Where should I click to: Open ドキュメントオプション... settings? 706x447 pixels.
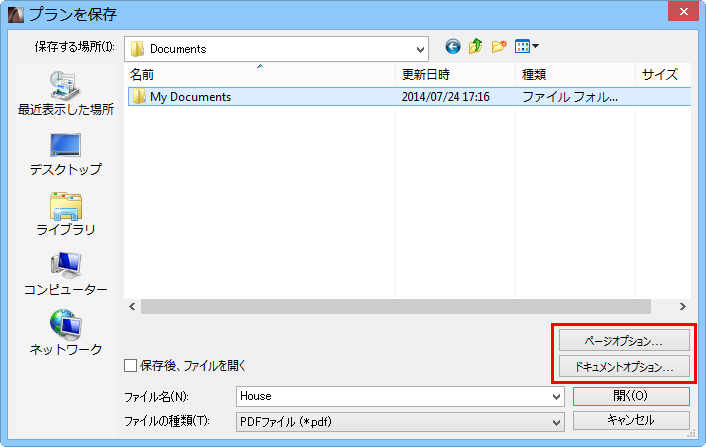click(x=624, y=366)
